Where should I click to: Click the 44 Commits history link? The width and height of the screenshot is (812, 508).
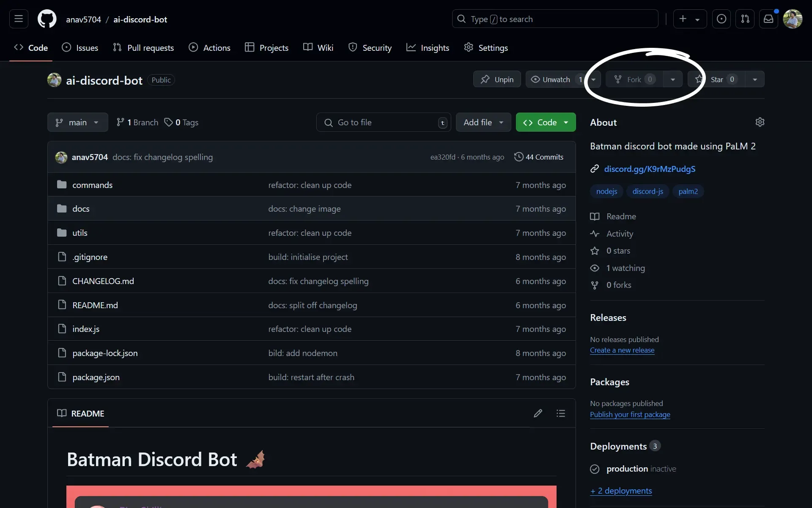539,157
